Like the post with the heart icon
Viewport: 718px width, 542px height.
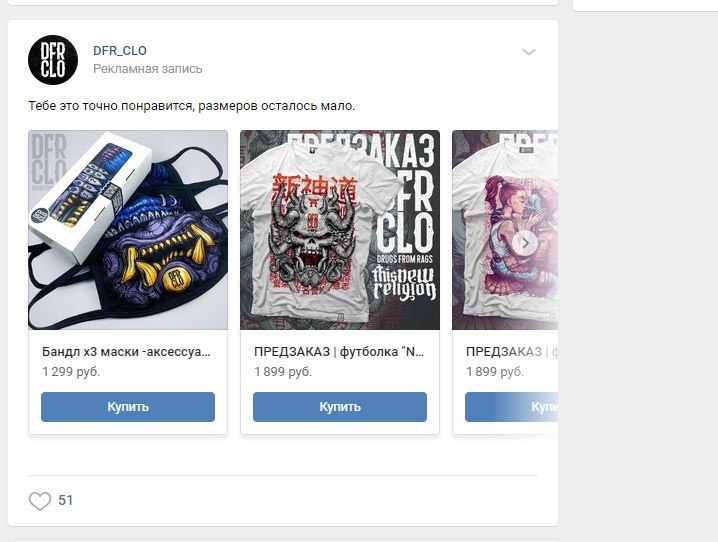pyautogui.click(x=40, y=501)
